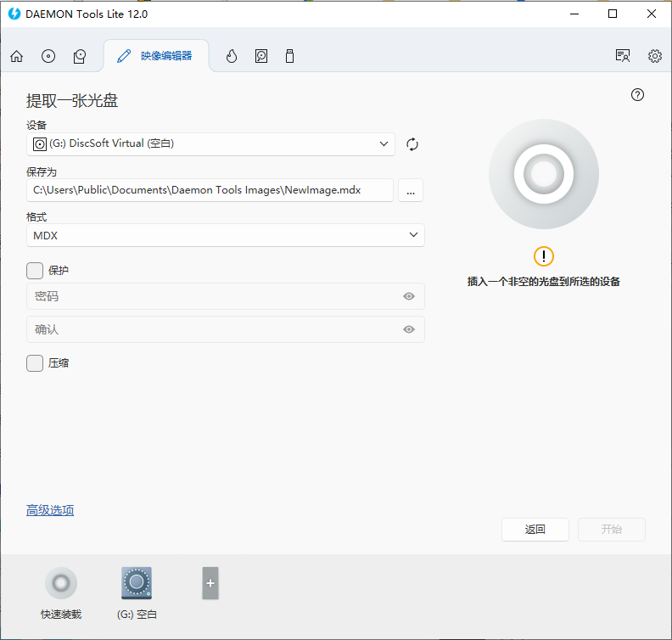Minimize the DAEMON Tools window
This screenshot has width=672, height=640.
tap(574, 14)
